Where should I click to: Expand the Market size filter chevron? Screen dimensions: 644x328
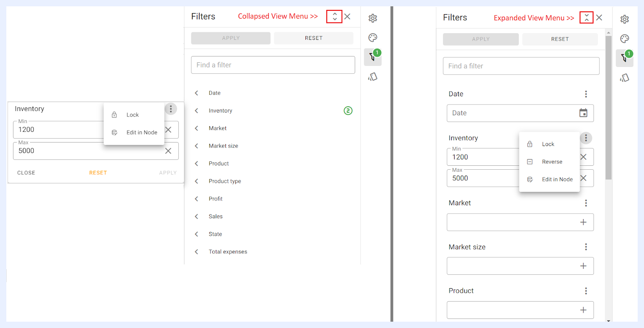pos(197,146)
